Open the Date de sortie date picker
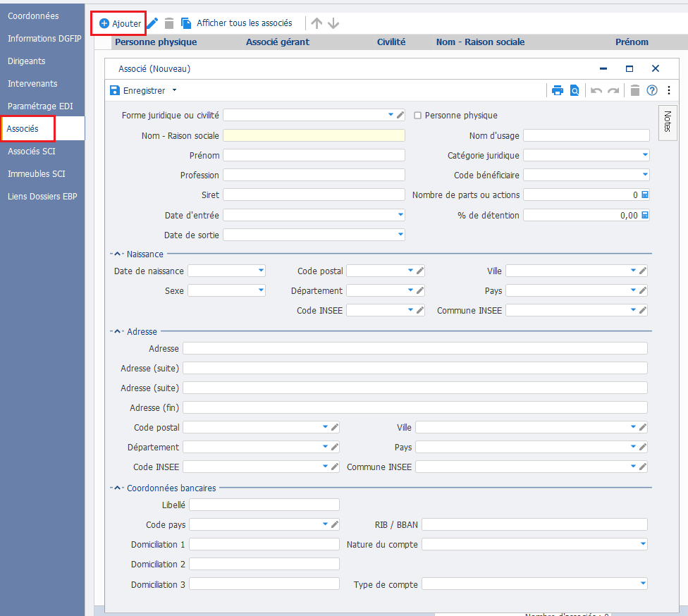The image size is (688, 616). (x=400, y=234)
